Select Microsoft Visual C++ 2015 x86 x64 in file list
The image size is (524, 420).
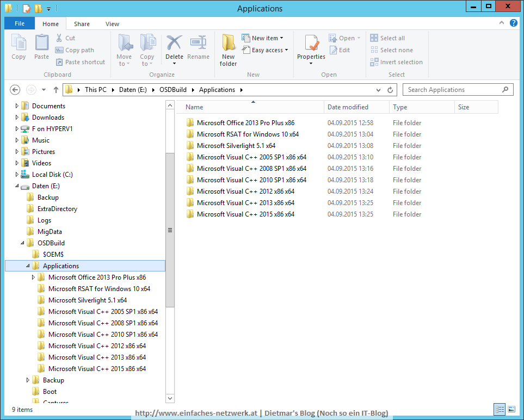point(245,214)
